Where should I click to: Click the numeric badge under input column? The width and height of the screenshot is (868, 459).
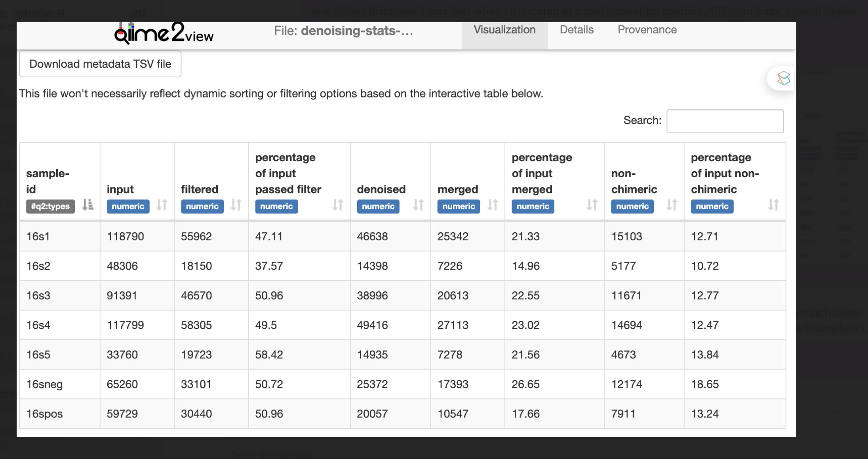tap(128, 207)
